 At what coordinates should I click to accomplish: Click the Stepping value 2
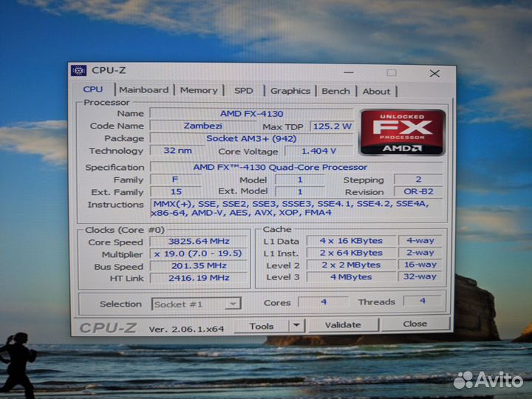tap(418, 179)
